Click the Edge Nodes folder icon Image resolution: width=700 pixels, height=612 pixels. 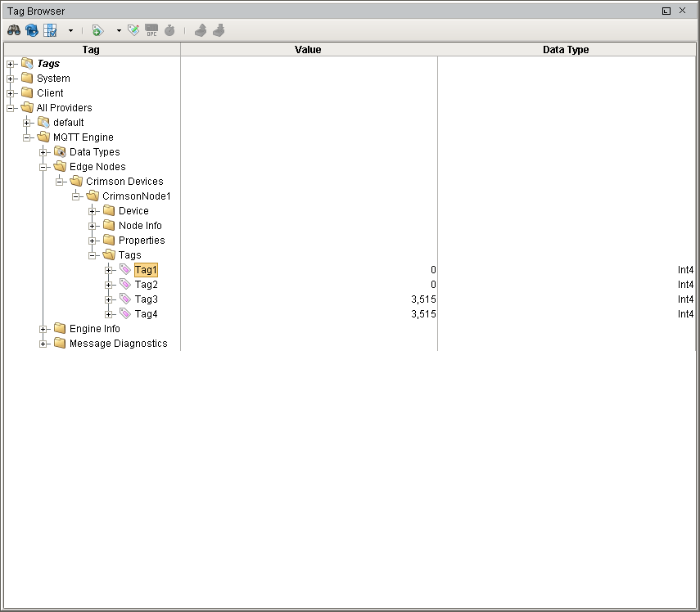click(60, 166)
